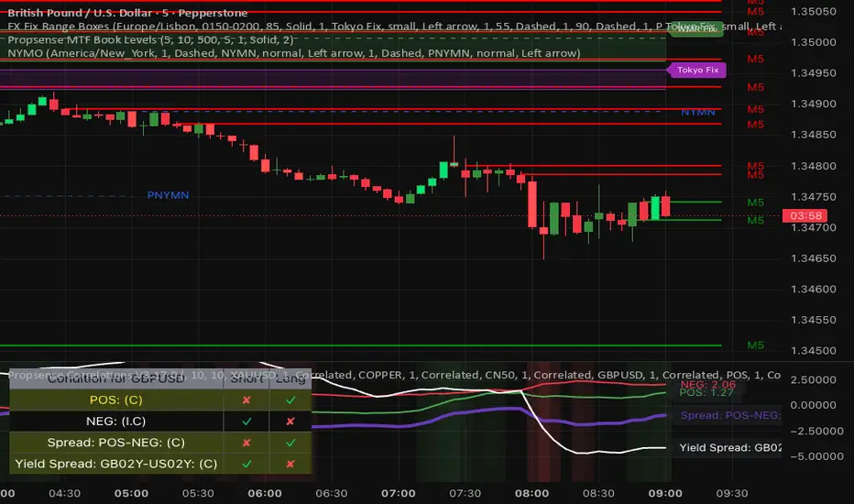Click the 1.34500 price scale value

[x=813, y=351]
